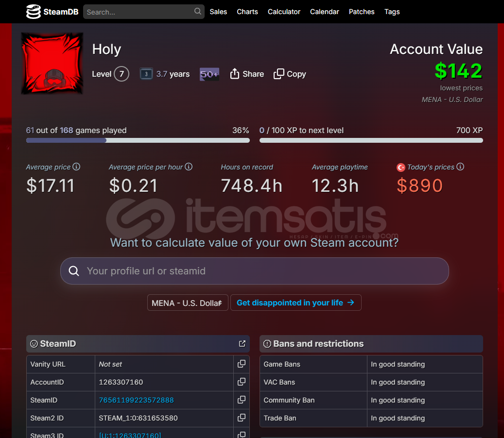Open the info icon beside Average price

click(76, 167)
